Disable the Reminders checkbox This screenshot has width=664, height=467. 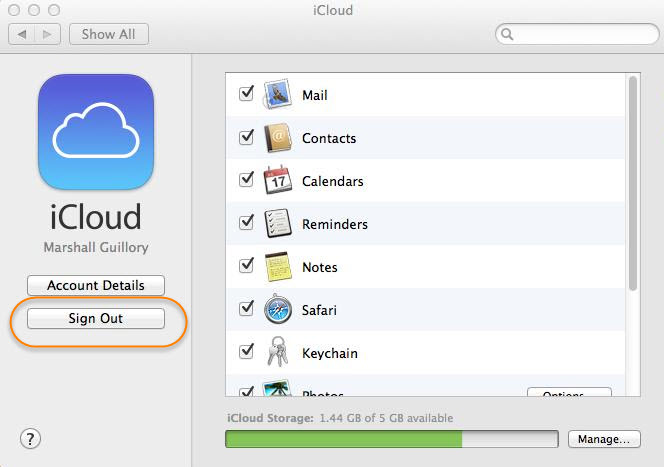246,222
